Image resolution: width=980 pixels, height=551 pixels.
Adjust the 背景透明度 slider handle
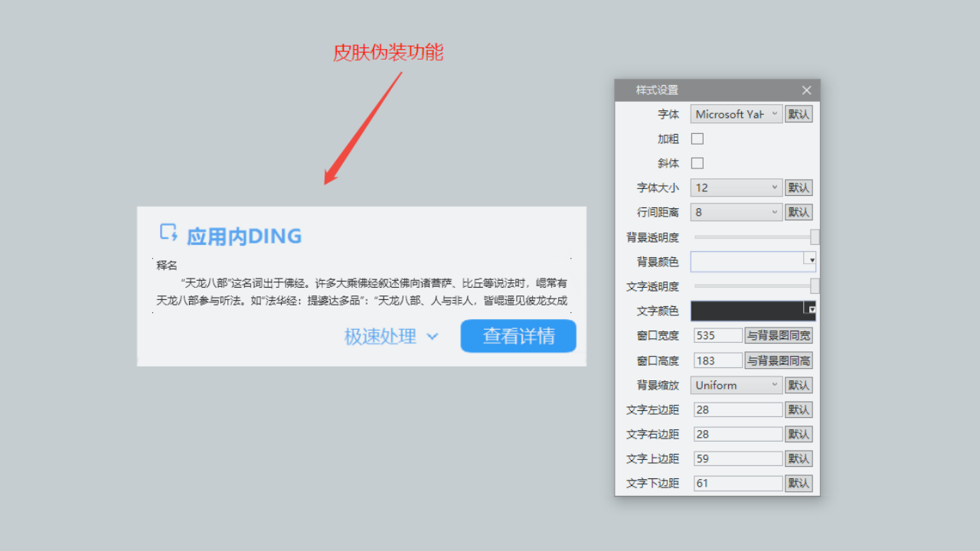pyautogui.click(x=815, y=237)
